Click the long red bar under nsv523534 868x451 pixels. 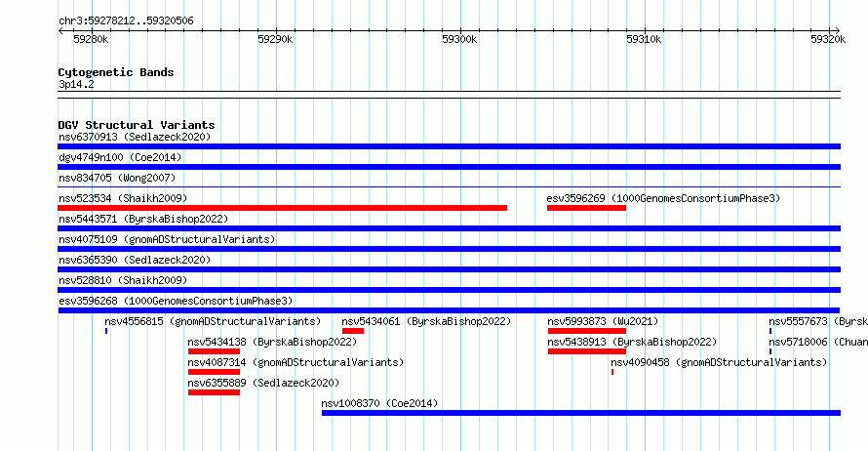click(x=282, y=208)
